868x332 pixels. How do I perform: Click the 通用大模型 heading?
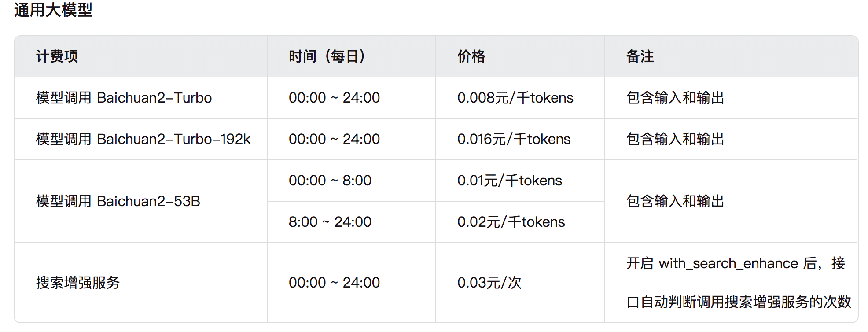[53, 10]
